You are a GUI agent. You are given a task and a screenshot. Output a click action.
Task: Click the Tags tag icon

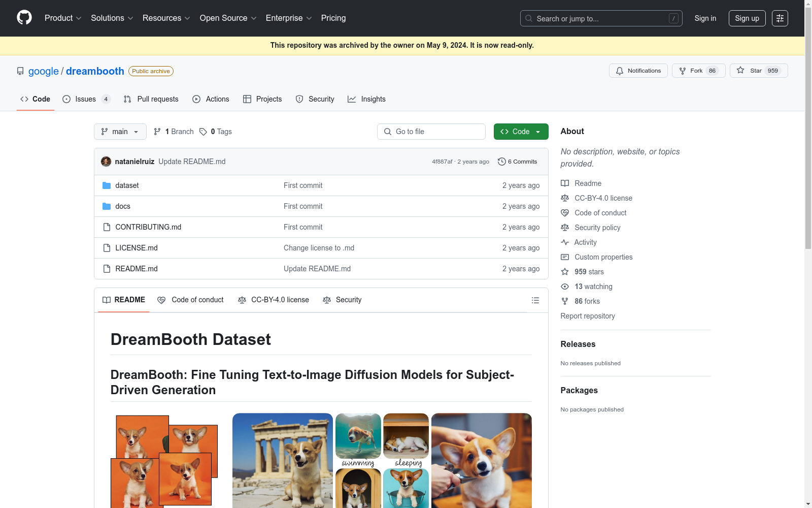coord(203,132)
